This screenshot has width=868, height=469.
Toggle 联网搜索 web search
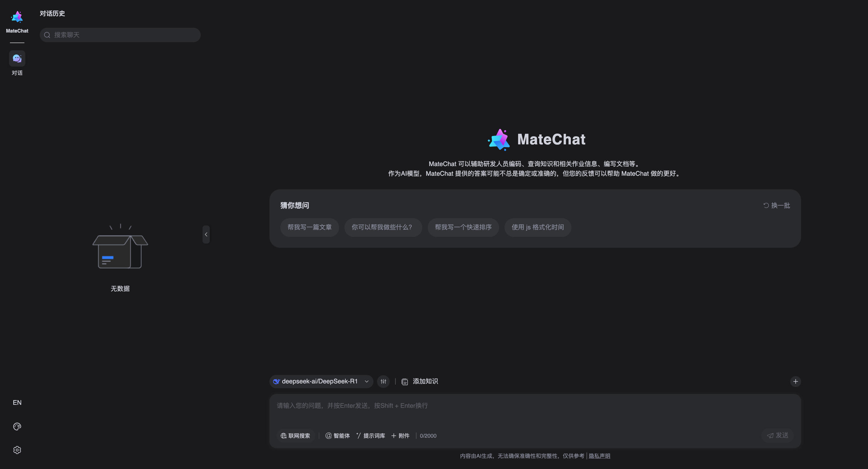(x=295, y=436)
